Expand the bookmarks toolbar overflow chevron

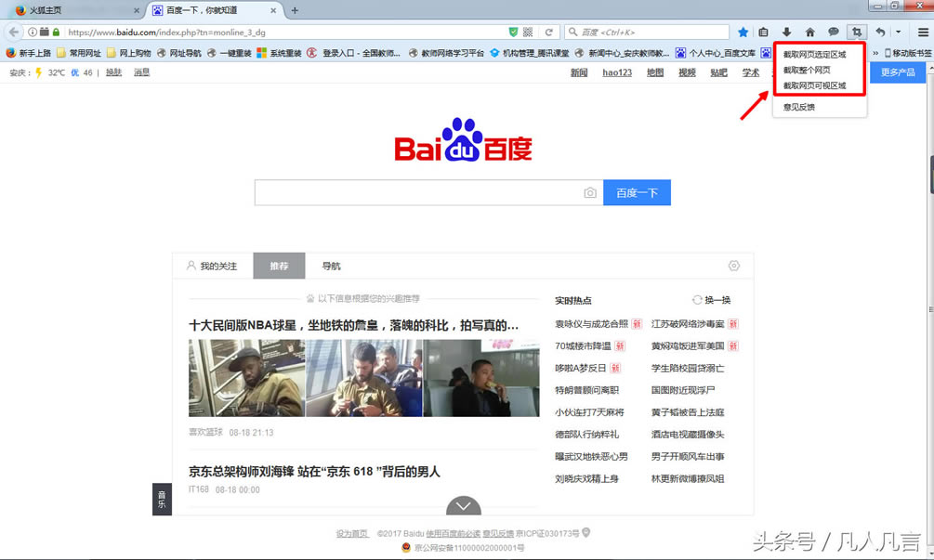[875, 53]
